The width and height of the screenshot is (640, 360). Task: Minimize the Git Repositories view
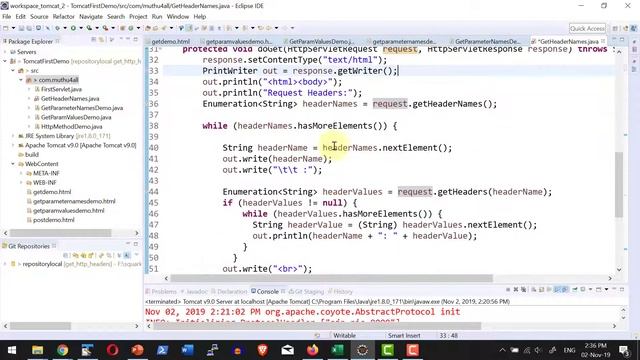[128, 244]
